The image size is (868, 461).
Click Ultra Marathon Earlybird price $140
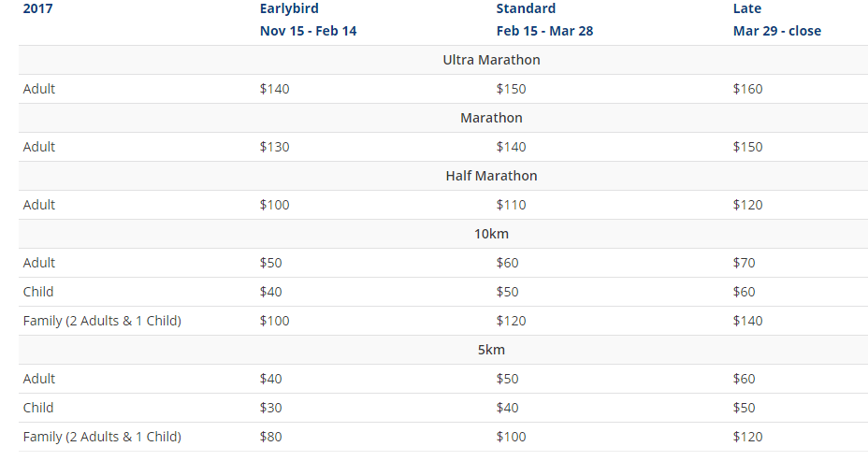[x=275, y=89]
